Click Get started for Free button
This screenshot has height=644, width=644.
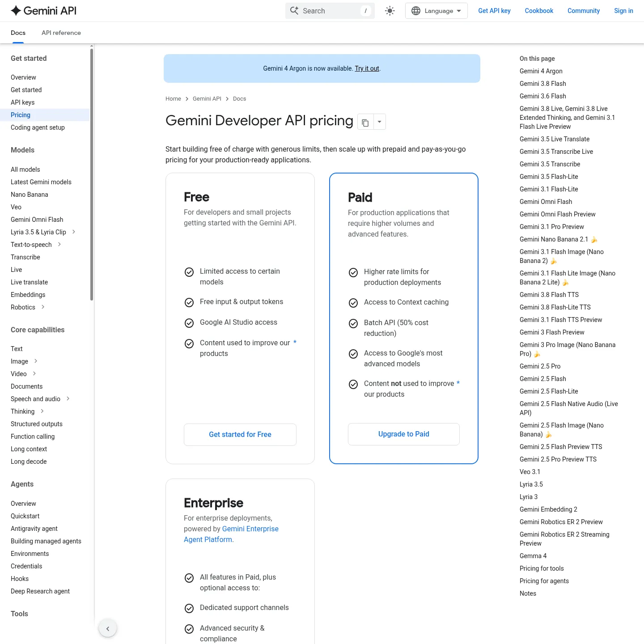240,435
